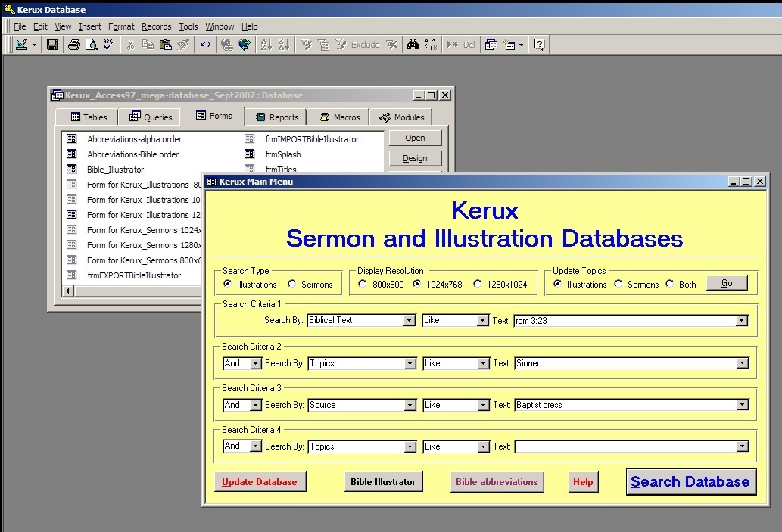Expand the Baptist press text dropdown
This screenshot has height=532, width=782.
click(x=742, y=405)
